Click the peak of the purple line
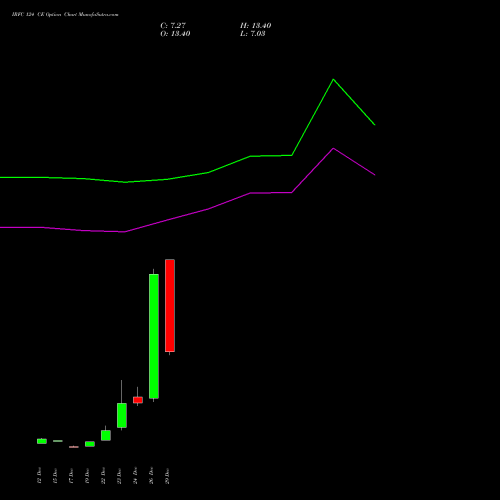Screen dimensions: 500x500 tap(333, 148)
